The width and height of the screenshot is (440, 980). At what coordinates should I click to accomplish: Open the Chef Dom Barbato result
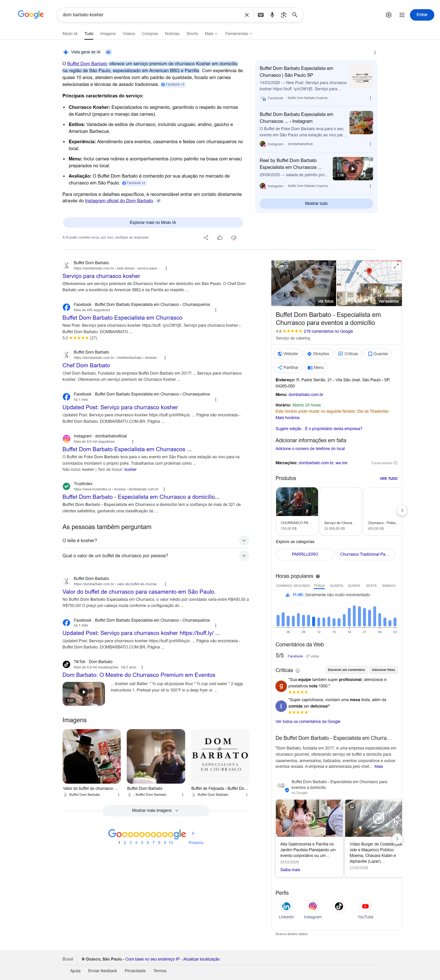point(86,366)
